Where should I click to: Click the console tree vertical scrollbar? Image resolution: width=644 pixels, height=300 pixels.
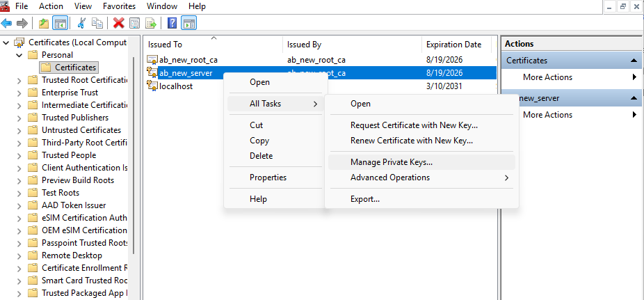tap(134, 156)
